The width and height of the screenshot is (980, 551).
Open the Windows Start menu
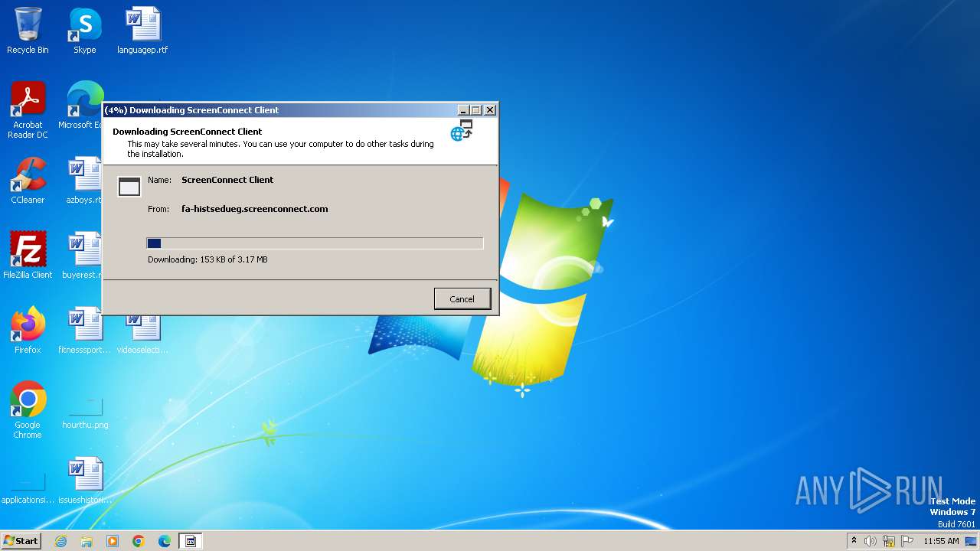21,541
